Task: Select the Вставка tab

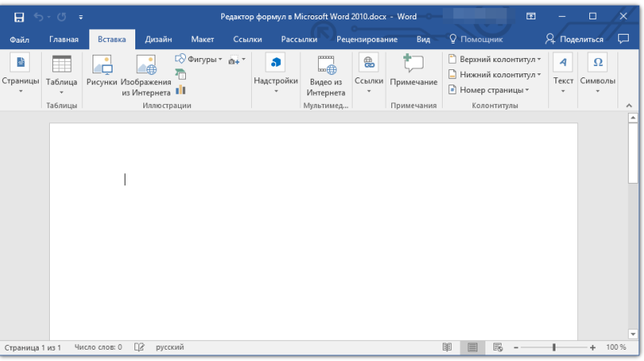Action: (112, 39)
